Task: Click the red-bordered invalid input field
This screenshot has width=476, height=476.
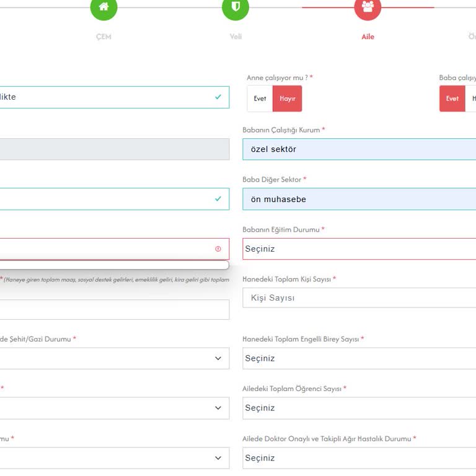Action: 105,249
